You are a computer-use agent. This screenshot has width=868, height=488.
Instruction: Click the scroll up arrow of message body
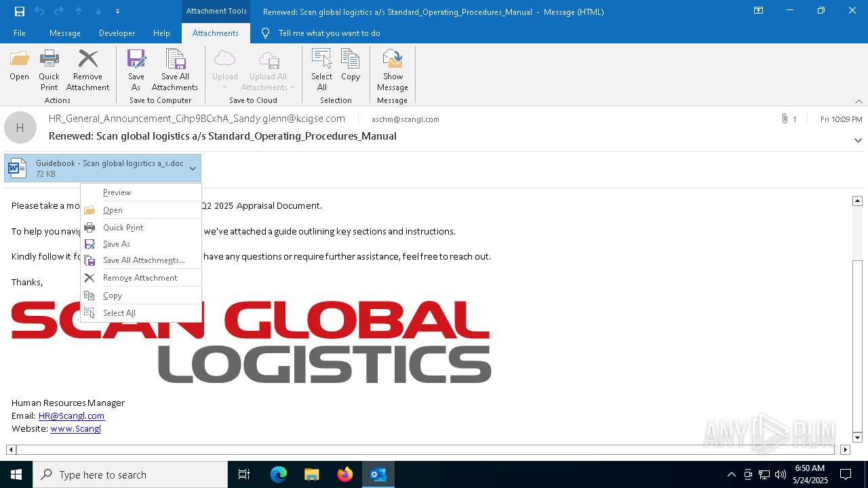[x=857, y=201]
